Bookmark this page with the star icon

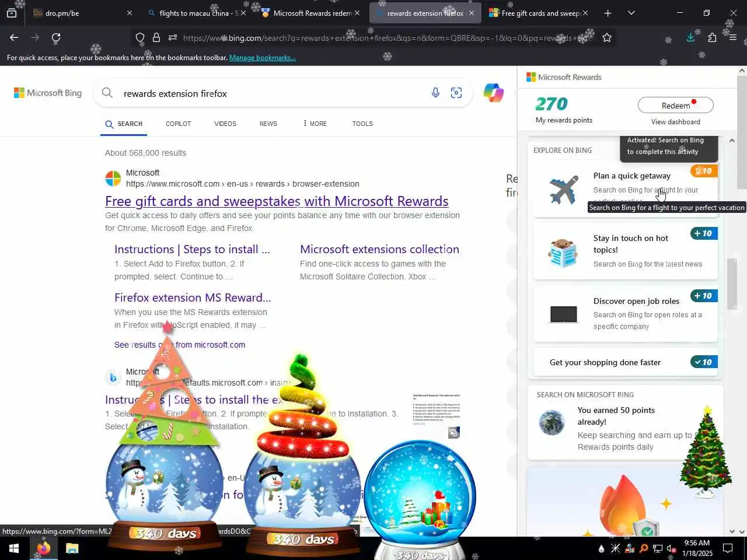pyautogui.click(x=607, y=38)
